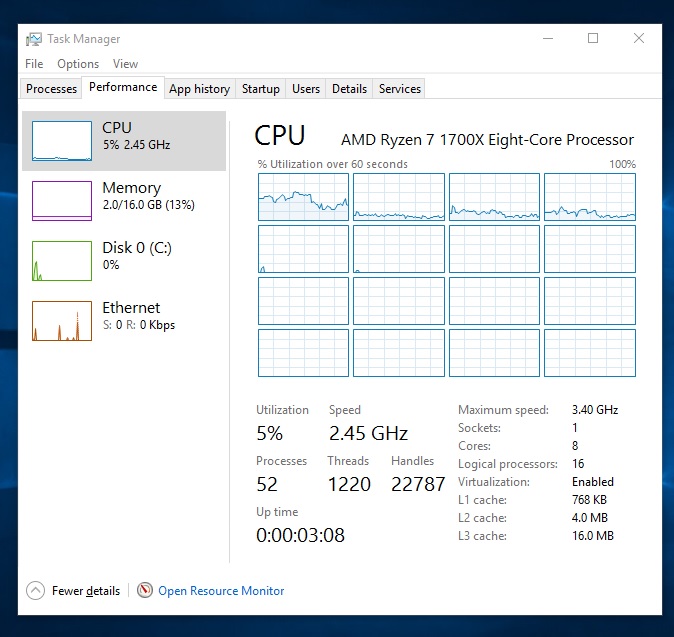Click the Open Resource Monitor icon

pos(145,590)
